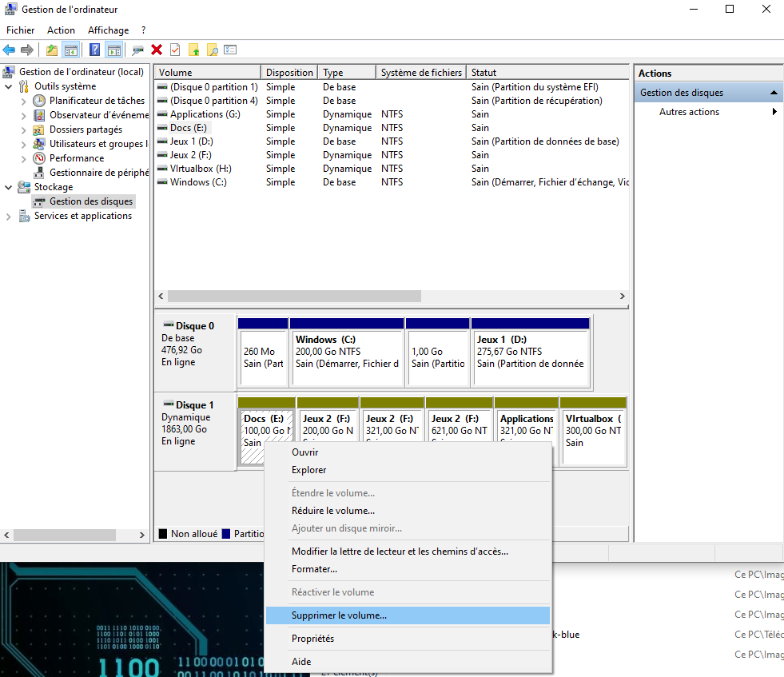Open the Affichage menu

(108, 30)
